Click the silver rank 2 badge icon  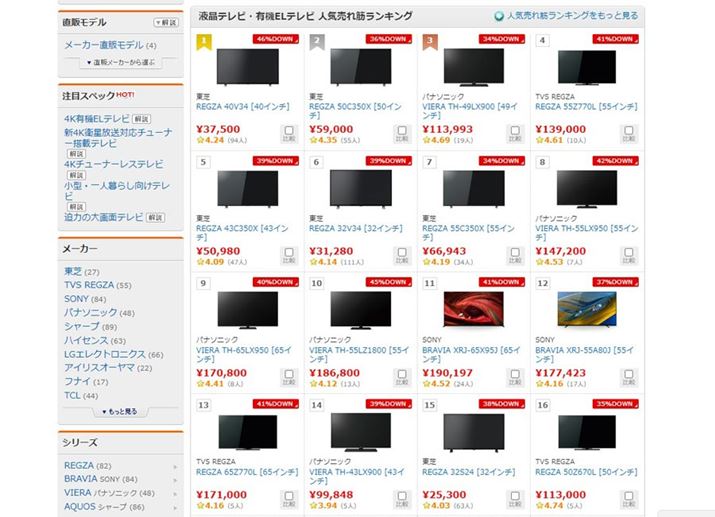[x=317, y=41]
